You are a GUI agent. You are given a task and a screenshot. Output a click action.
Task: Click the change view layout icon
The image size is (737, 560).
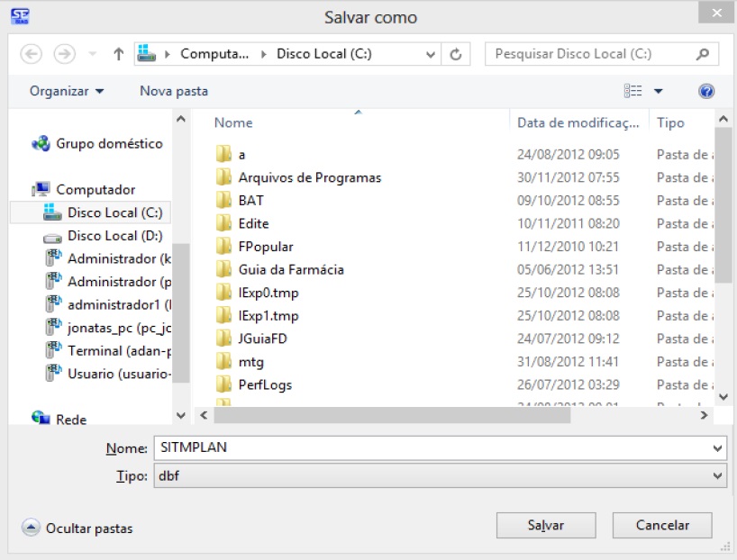point(633,91)
